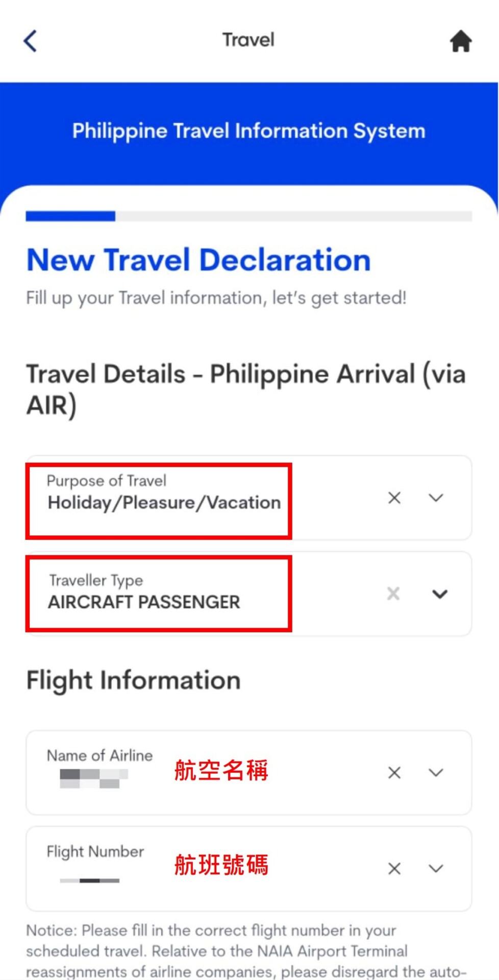Click the Flight Information section heading
Screen dimensions: 499x980
point(133,680)
